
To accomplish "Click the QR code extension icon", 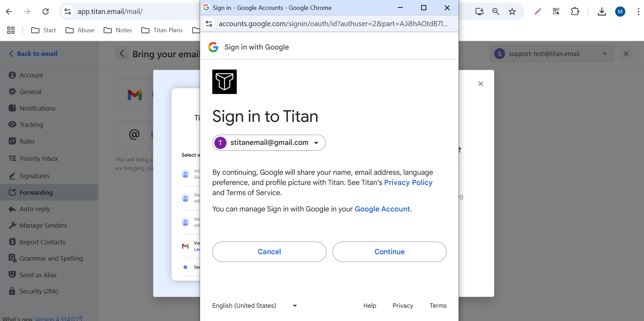I will pos(556,12).
